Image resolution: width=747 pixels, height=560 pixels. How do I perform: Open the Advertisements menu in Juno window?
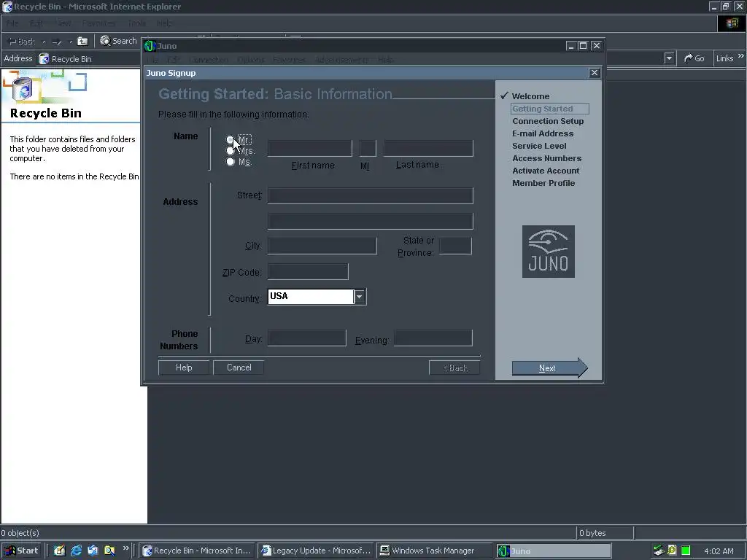point(341,60)
